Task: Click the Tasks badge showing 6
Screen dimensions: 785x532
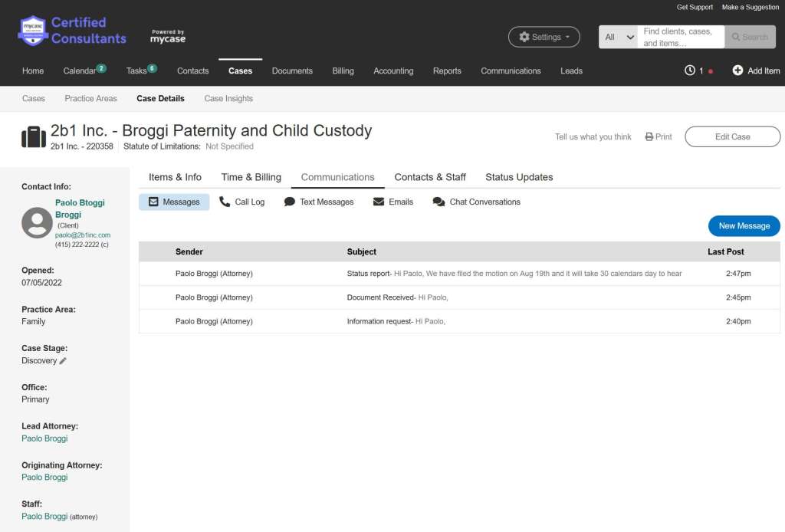Action: coord(153,68)
